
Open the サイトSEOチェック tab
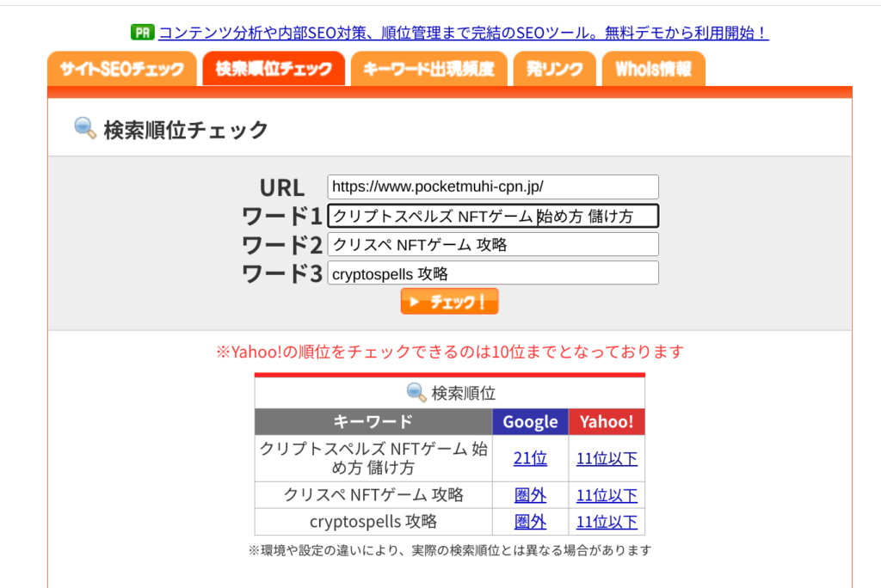(122, 69)
